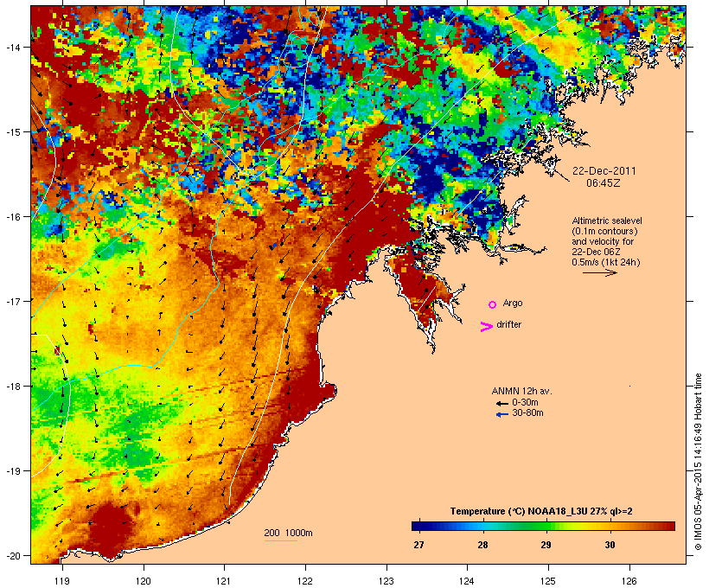Screen dimensions: 709x588
Task: Click the latitude axis label -14
Action: click(x=12, y=47)
